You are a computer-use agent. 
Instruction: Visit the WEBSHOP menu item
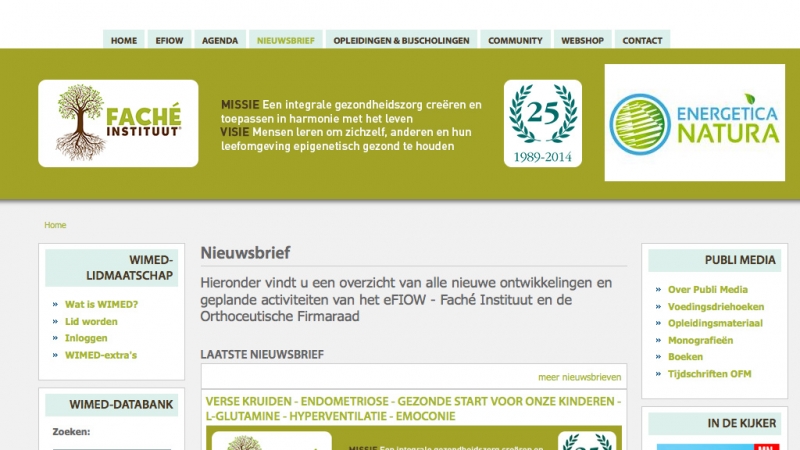[582, 41]
